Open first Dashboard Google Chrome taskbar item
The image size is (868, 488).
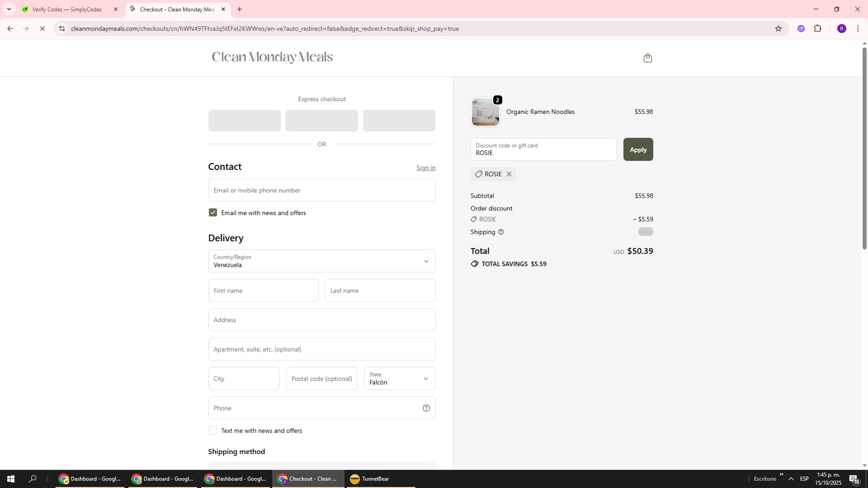(90, 479)
